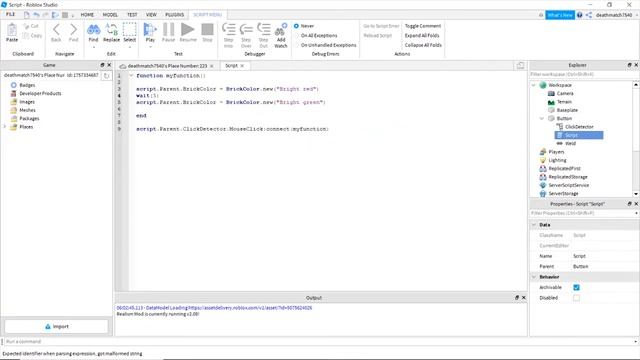Viewport: 640px width, 360px height.
Task: Switch to the HOME ribbon tab
Action: click(x=87, y=15)
